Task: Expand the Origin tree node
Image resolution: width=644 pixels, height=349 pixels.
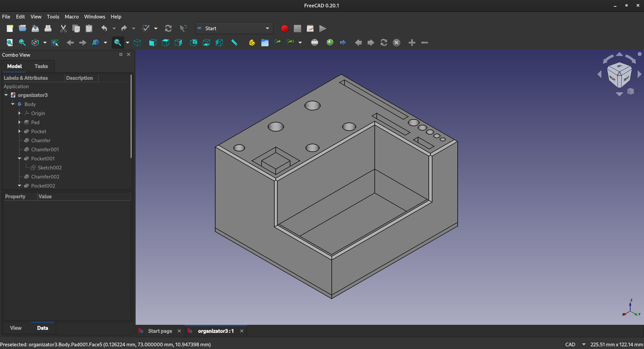Action: pos(19,113)
